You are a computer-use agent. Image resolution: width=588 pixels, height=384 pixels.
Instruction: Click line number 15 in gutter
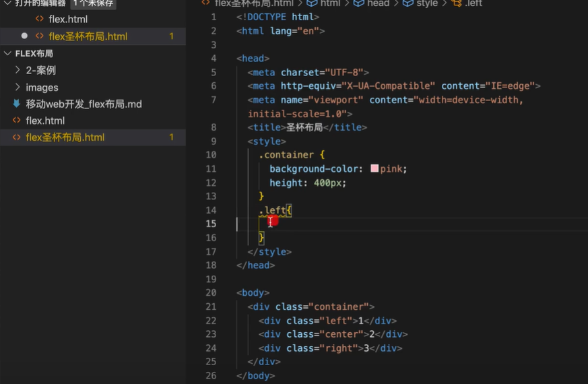[x=211, y=224]
